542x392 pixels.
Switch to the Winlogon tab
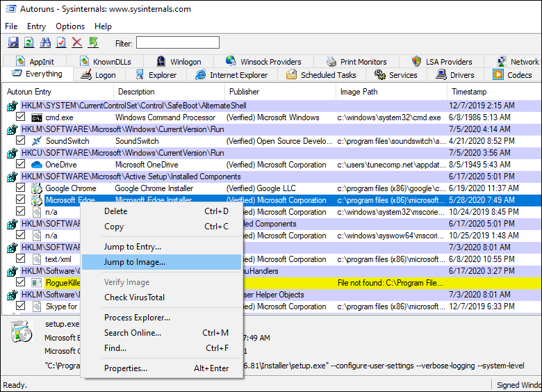(x=179, y=62)
